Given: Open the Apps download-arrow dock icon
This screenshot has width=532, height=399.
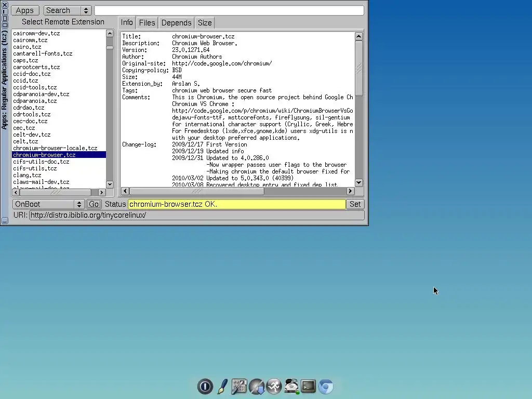Looking at the screenshot, I should pos(257,386).
